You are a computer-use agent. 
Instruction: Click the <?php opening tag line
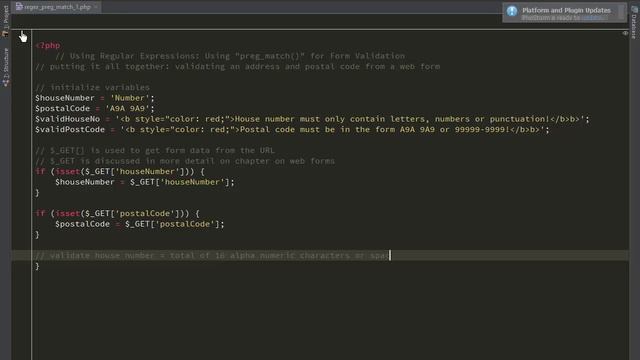pyautogui.click(x=48, y=45)
